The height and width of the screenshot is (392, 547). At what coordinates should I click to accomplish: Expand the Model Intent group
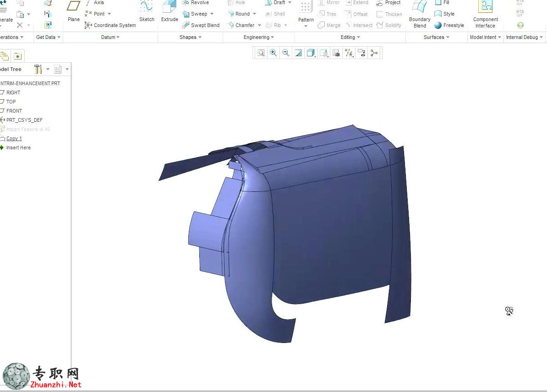click(x=485, y=37)
